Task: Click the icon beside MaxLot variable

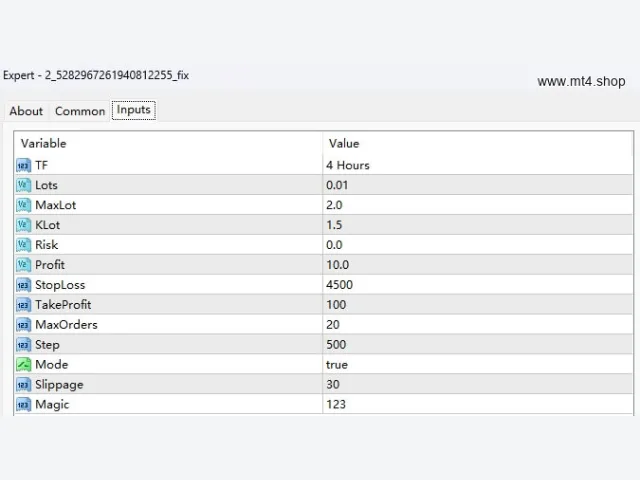Action: pyautogui.click(x=23, y=205)
